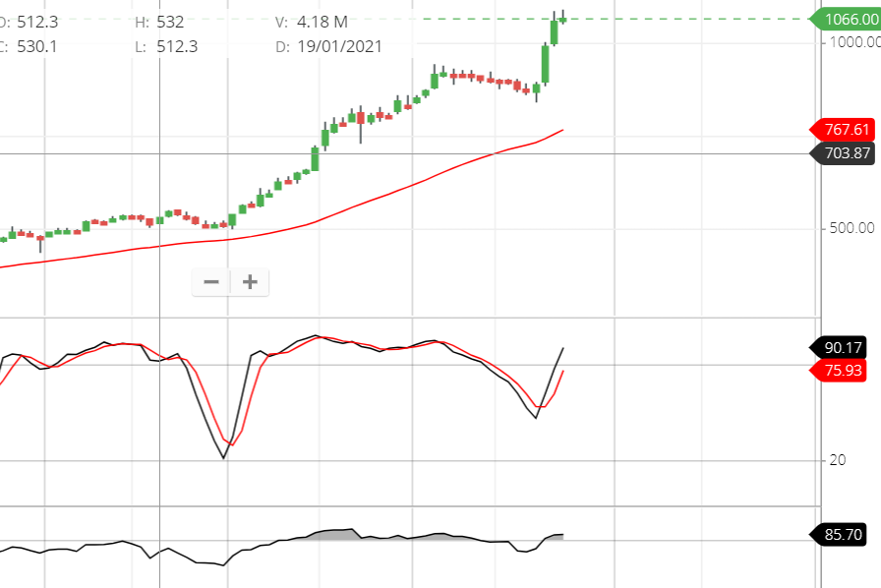Select the black 90.17 stochastic value label
The width and height of the screenshot is (881, 588).
point(838,348)
